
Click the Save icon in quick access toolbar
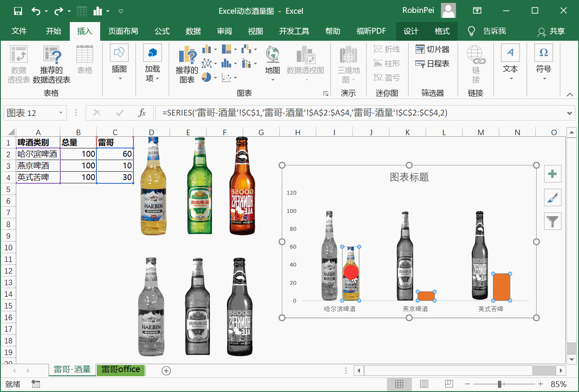pyautogui.click(x=18, y=11)
